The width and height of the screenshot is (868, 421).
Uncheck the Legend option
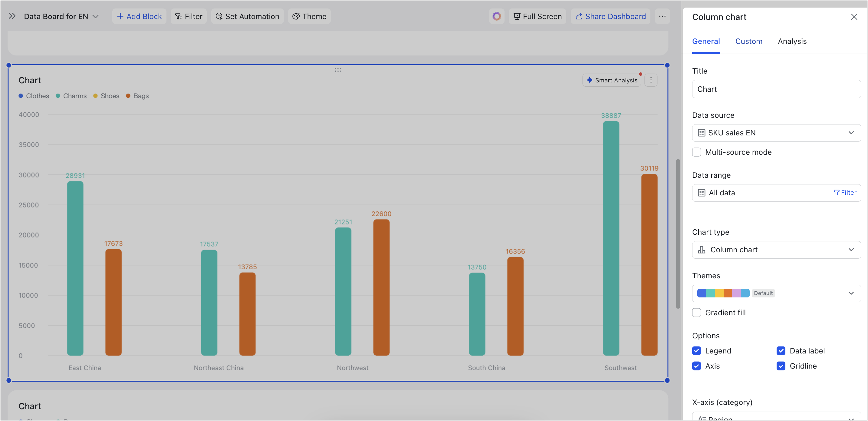(x=696, y=351)
